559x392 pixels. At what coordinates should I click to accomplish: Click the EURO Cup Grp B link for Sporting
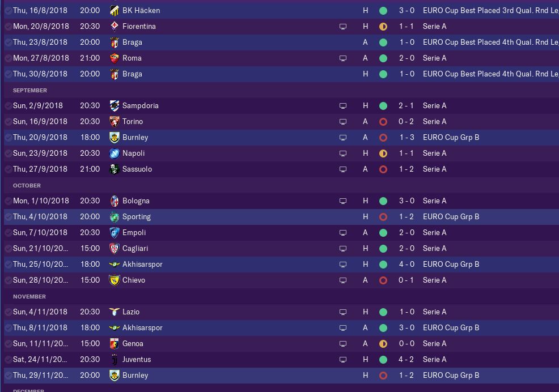click(x=451, y=216)
